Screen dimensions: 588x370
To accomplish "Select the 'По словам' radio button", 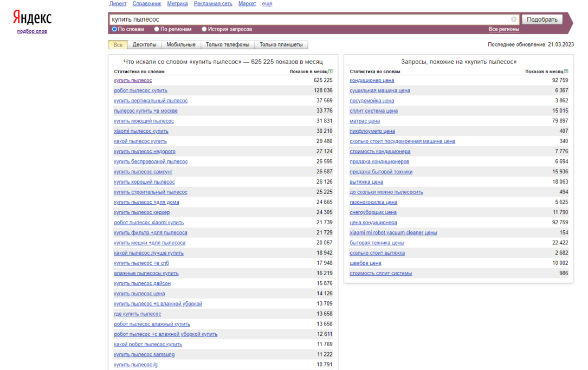I will click(114, 29).
